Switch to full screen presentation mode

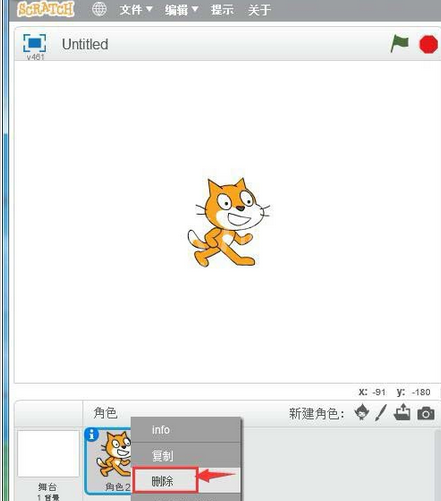(x=34, y=43)
